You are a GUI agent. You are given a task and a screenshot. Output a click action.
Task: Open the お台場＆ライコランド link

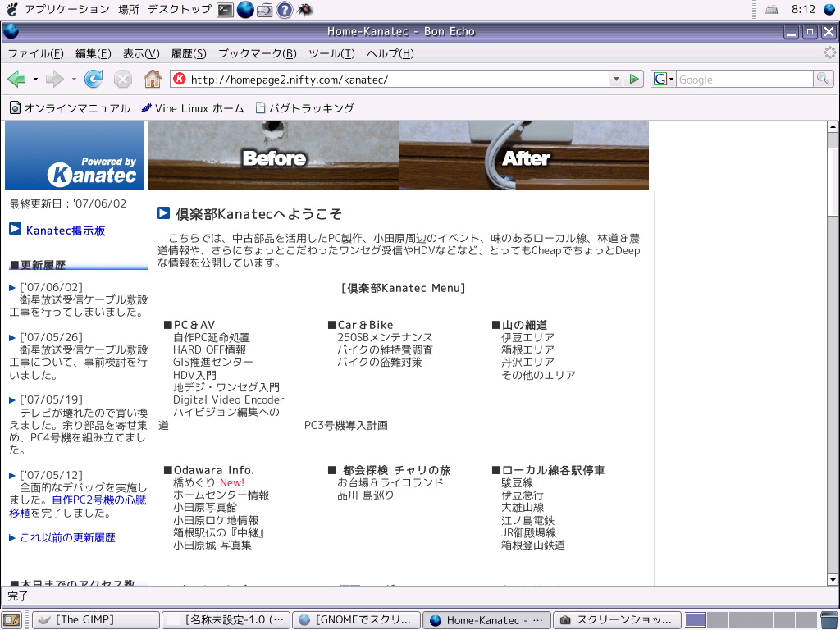click(390, 482)
